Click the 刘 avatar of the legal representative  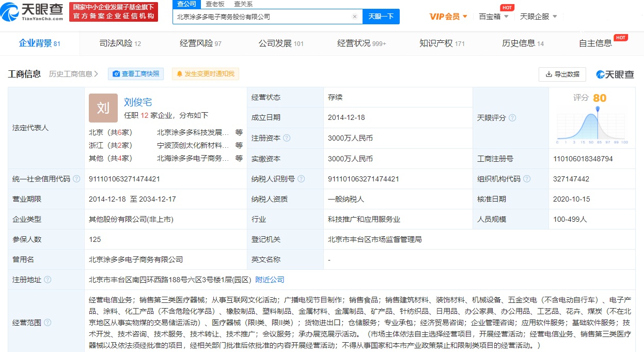coord(103,108)
